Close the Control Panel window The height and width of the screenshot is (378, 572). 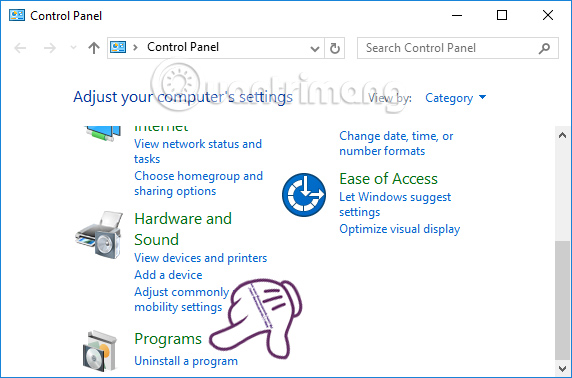tap(548, 15)
